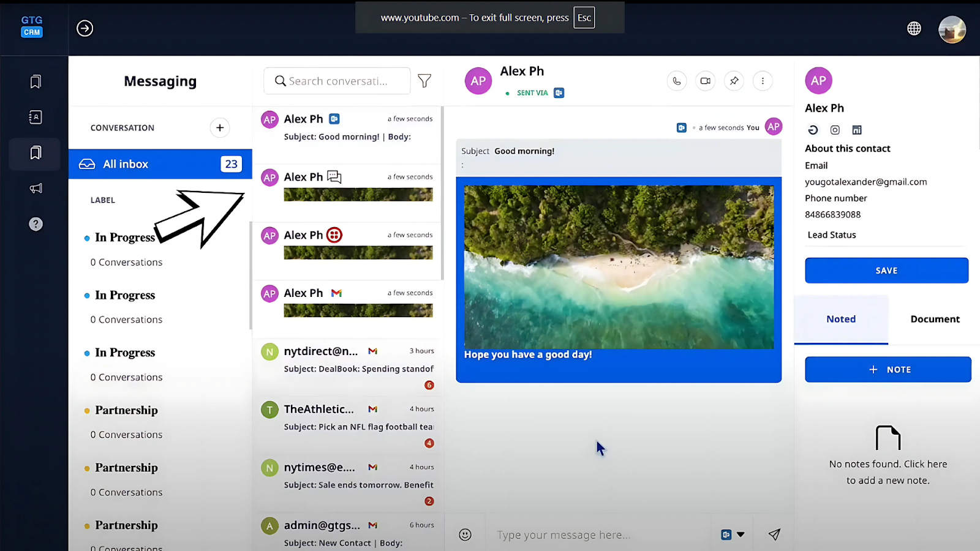Open Alex Ph chat bubble conversation
The width and height of the screenshot is (980, 551).
(347, 193)
